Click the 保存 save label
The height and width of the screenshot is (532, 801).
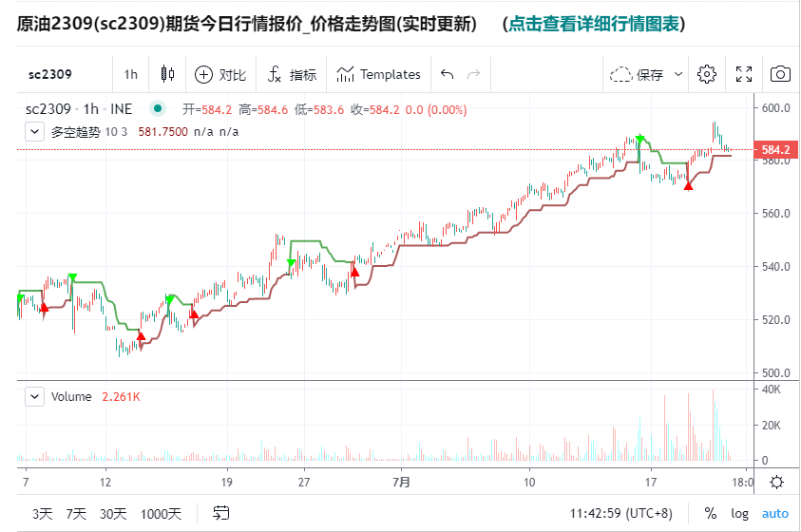pos(650,75)
